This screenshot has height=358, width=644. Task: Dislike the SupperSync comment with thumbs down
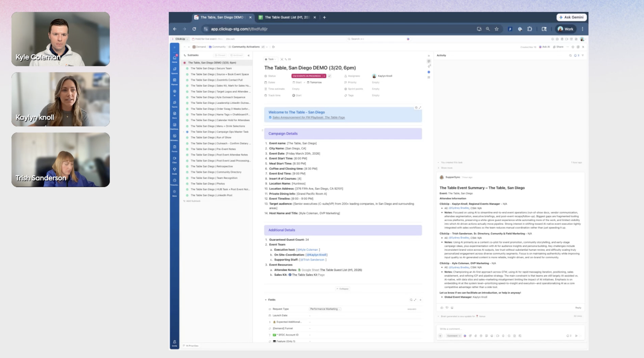pyautogui.click(x=447, y=308)
